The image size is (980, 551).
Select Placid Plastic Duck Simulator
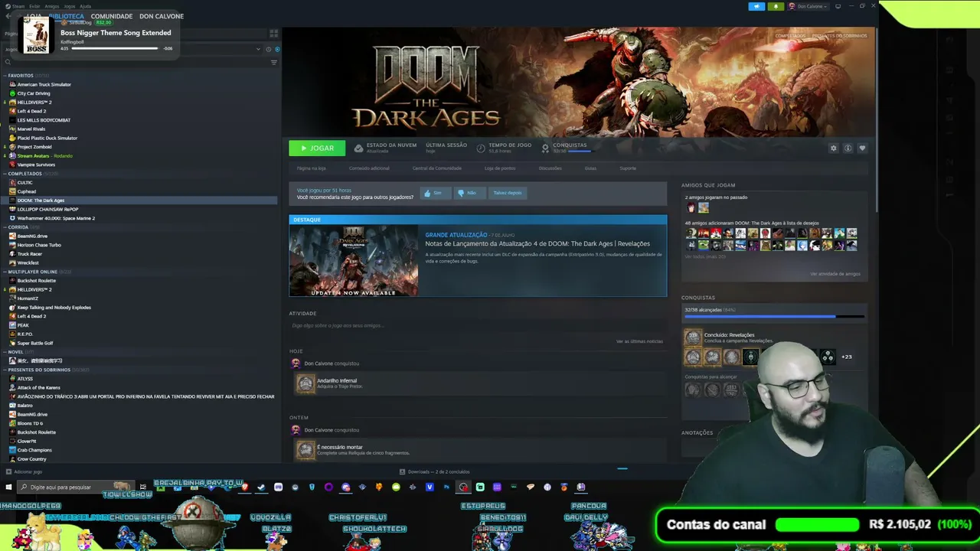(x=47, y=138)
